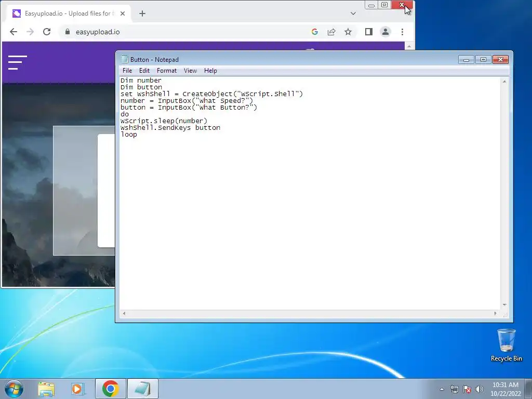Click the InputBox("What Speed?") line
Viewport: 532px width, 399px height.
187,101
